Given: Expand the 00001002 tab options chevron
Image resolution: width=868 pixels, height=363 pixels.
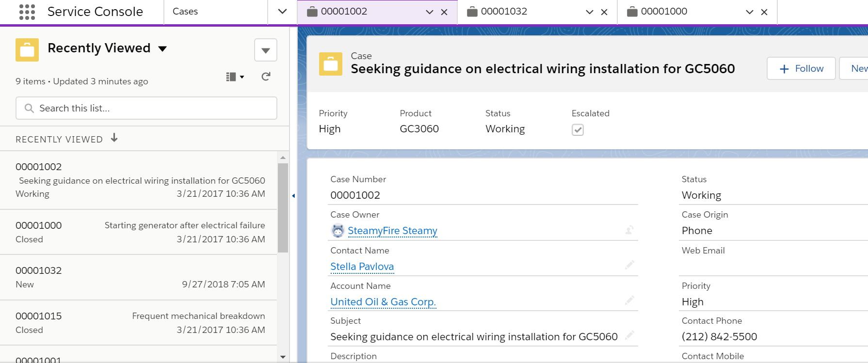Looking at the screenshot, I should [429, 12].
